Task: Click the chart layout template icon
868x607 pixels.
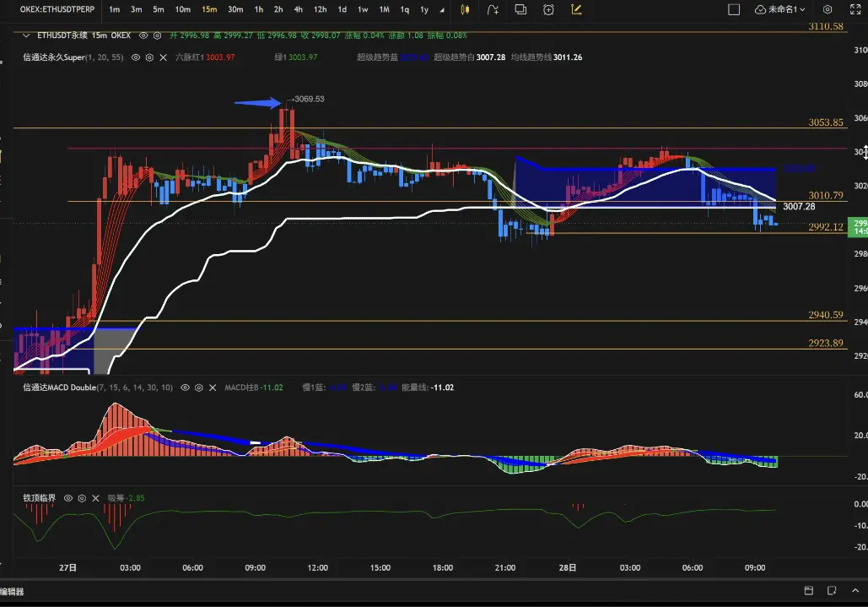Action: pyautogui.click(x=520, y=9)
